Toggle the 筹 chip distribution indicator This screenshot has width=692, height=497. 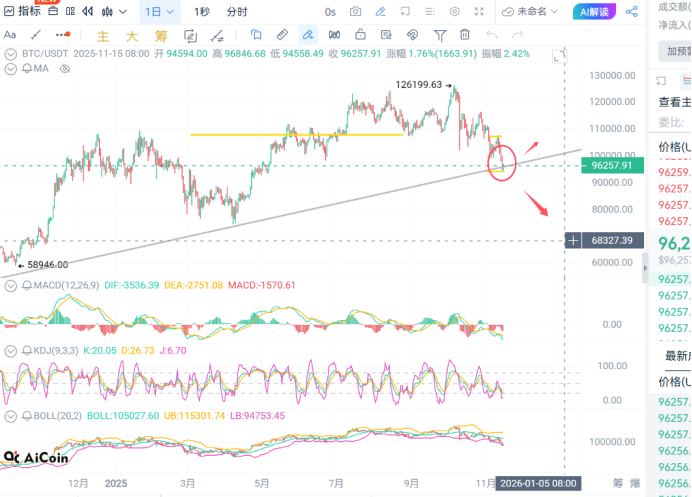[x=161, y=37]
